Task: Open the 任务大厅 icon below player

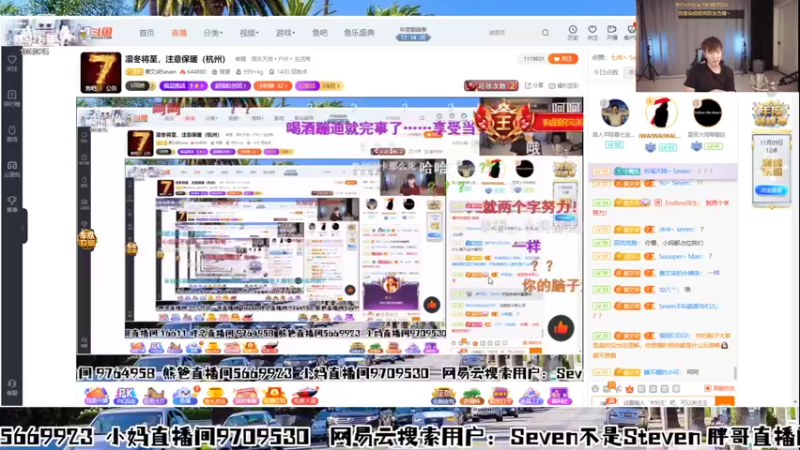Action: point(155,395)
